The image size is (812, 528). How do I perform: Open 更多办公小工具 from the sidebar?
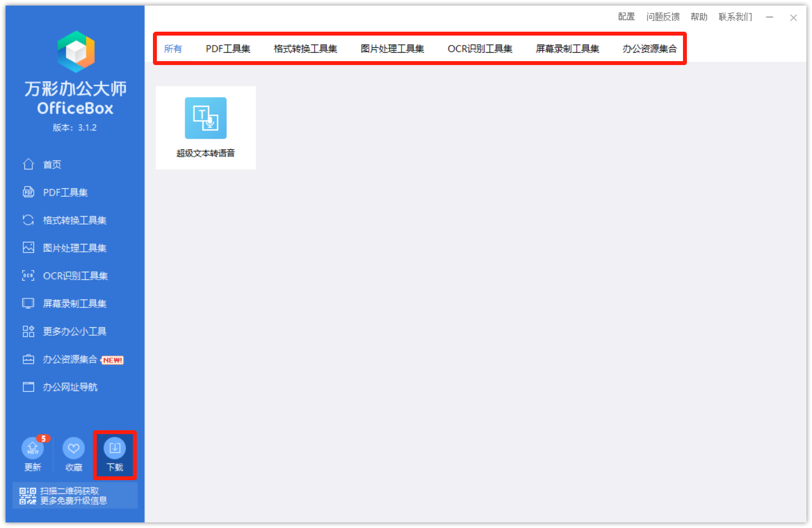75,331
